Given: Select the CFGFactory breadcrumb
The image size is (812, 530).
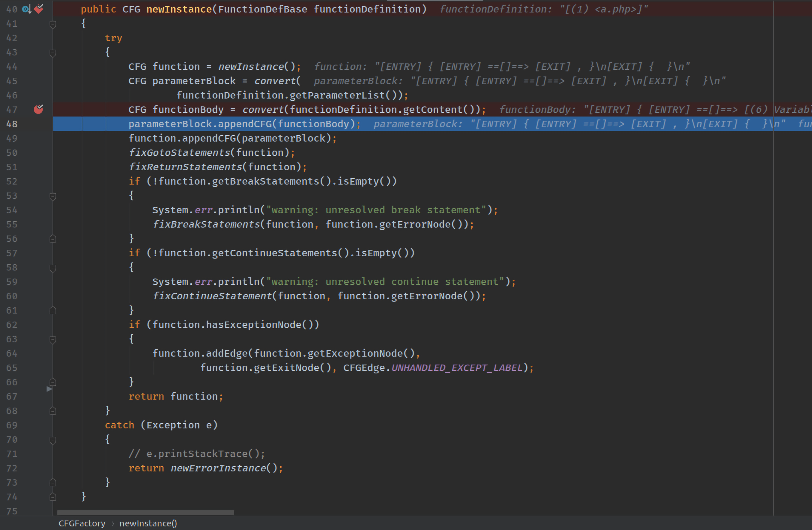Looking at the screenshot, I should pos(82,523).
